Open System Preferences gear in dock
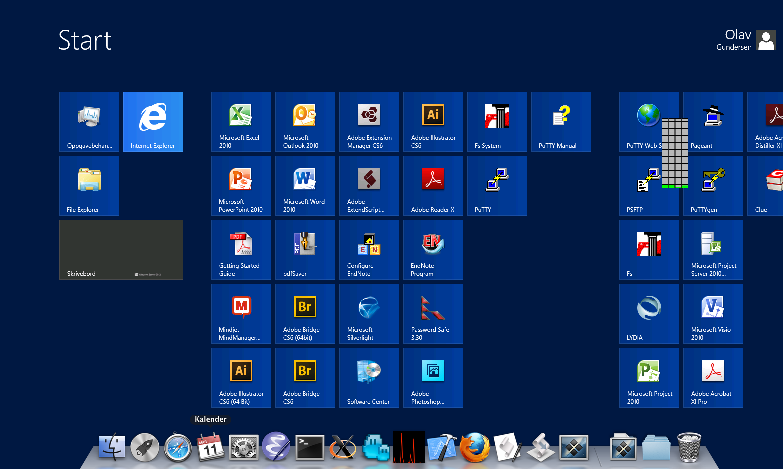This screenshot has height=469, width=783. (244, 447)
